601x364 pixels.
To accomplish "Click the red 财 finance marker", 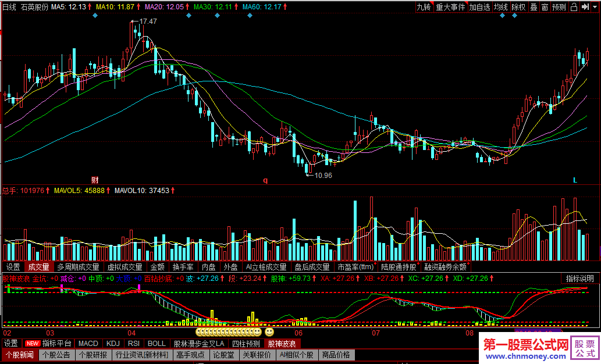I will pyautogui.click(x=95, y=180).
